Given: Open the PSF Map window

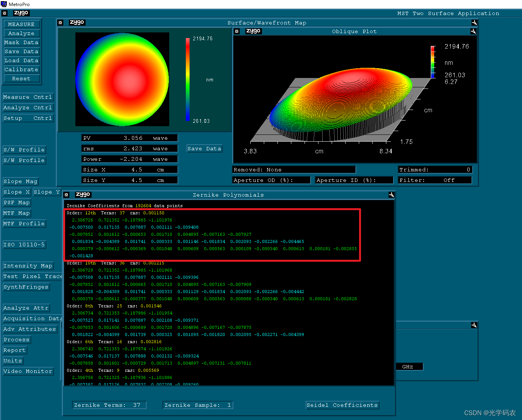Looking at the screenshot, I should point(17,203).
